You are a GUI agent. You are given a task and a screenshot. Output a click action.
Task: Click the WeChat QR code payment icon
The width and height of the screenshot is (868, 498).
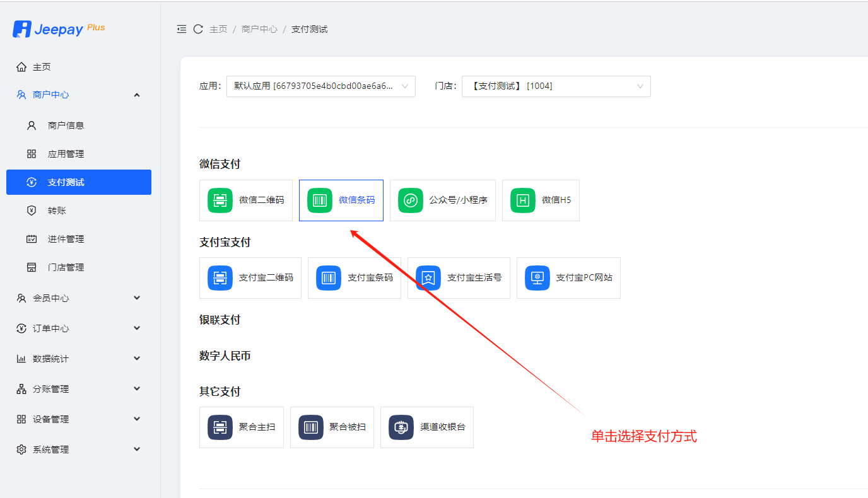[x=220, y=200]
